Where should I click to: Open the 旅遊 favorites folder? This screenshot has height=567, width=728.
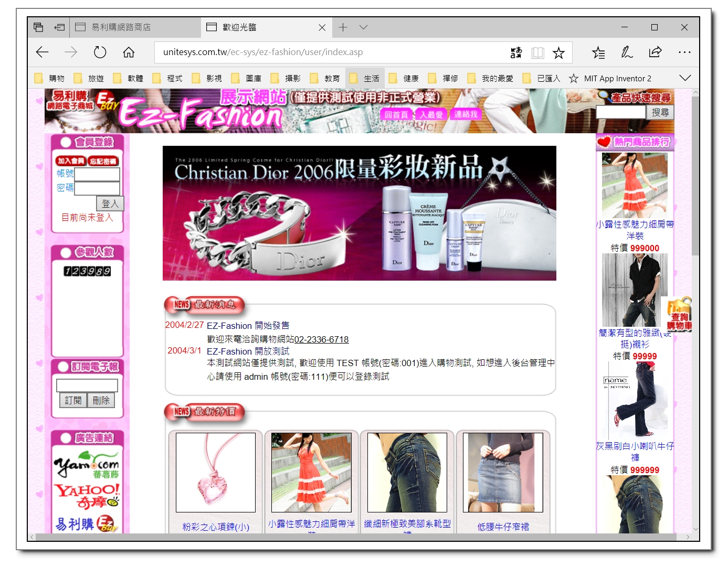point(89,79)
